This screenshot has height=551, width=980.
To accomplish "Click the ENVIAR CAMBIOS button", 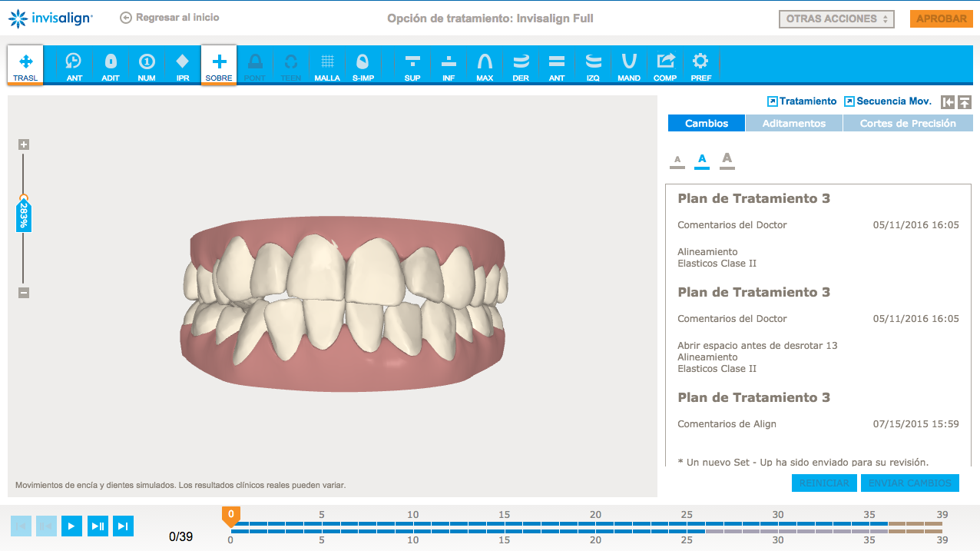I will coord(910,483).
